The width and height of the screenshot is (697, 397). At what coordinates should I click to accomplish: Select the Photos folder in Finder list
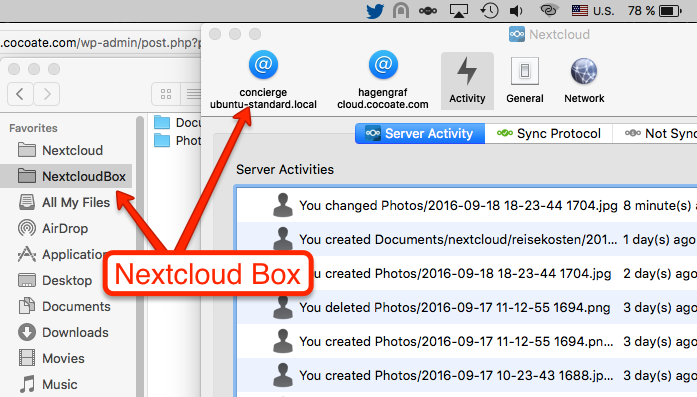click(176, 140)
